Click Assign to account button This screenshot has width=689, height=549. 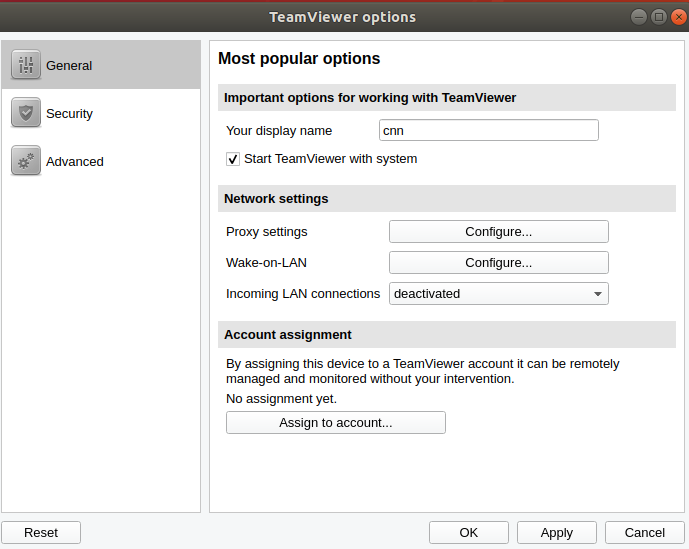336,422
